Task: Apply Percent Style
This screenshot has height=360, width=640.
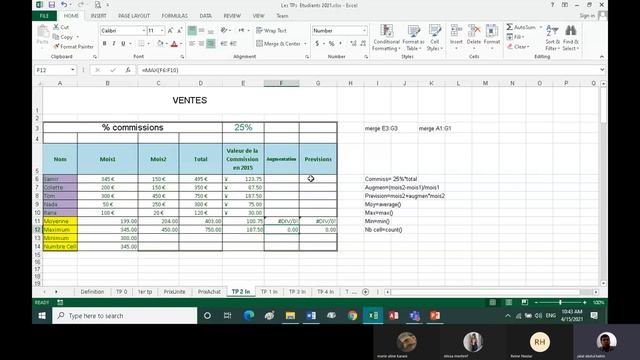Action: pos(331,44)
